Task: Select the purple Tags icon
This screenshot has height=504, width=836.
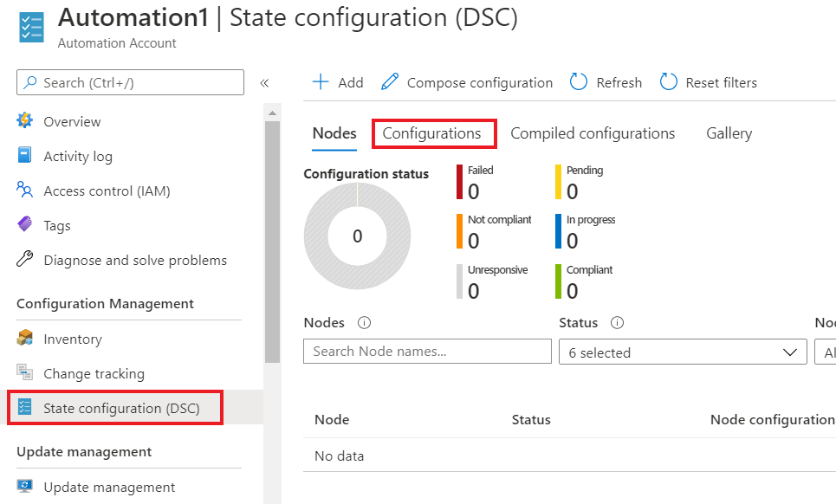Action: click(25, 225)
